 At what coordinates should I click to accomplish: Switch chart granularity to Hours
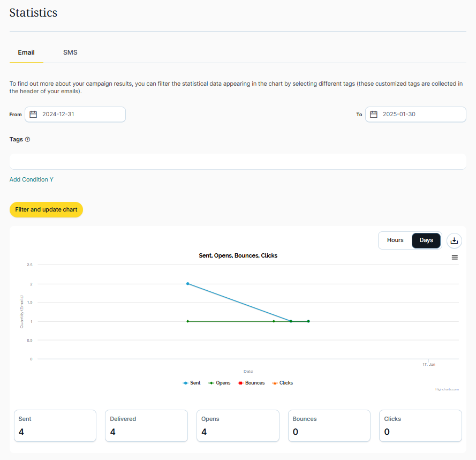[395, 240]
